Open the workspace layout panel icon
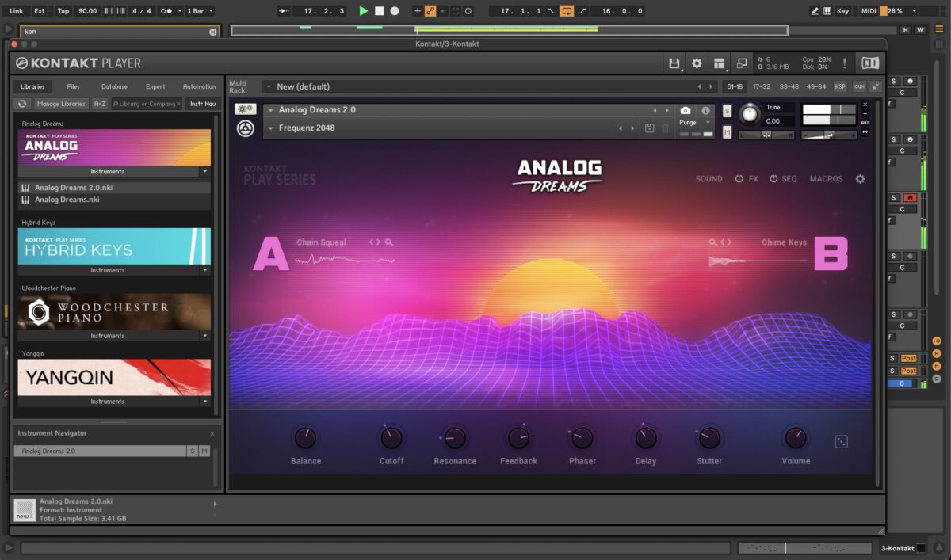Screen dimensions: 951x560 pyautogui.click(x=719, y=63)
